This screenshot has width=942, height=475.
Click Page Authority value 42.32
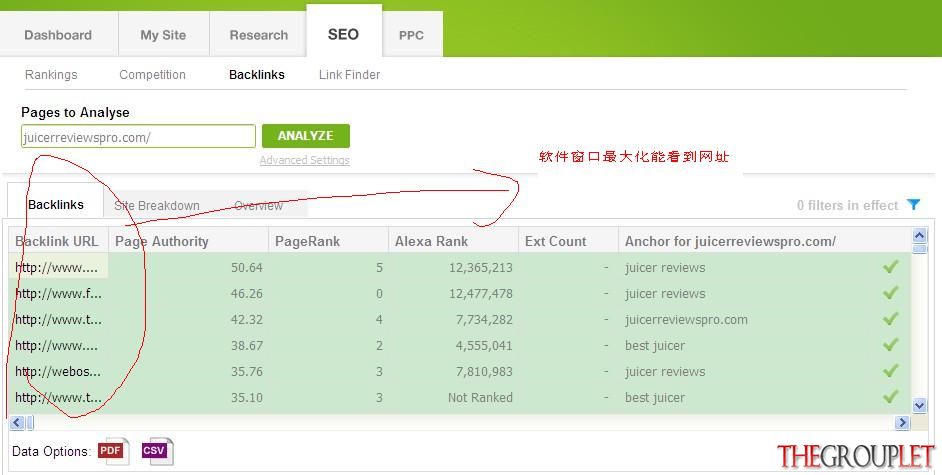coord(246,319)
